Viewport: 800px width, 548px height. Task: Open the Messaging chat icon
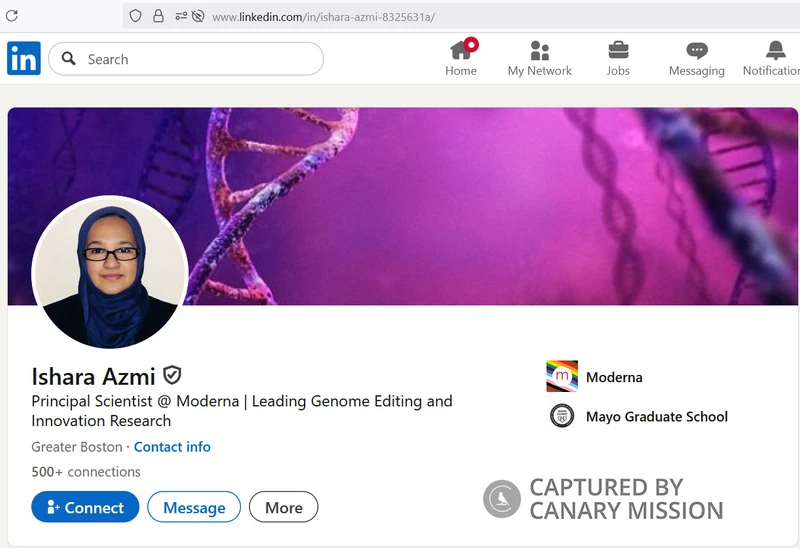pos(697,51)
